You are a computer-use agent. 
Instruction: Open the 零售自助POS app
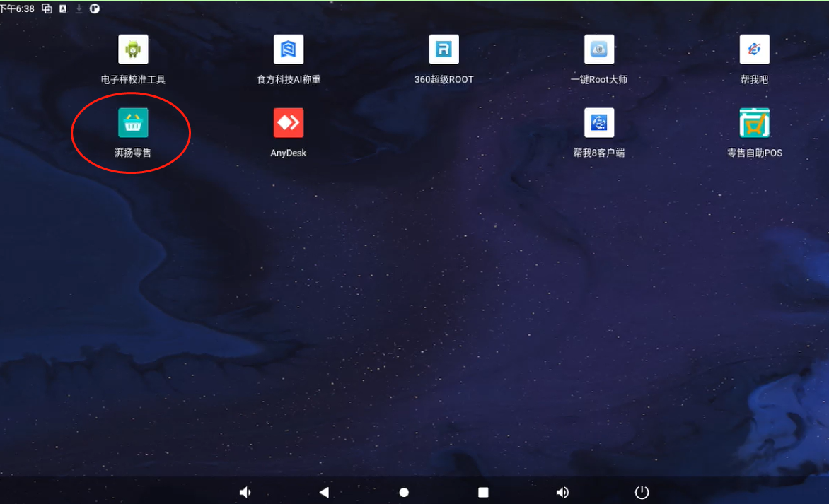[755, 123]
